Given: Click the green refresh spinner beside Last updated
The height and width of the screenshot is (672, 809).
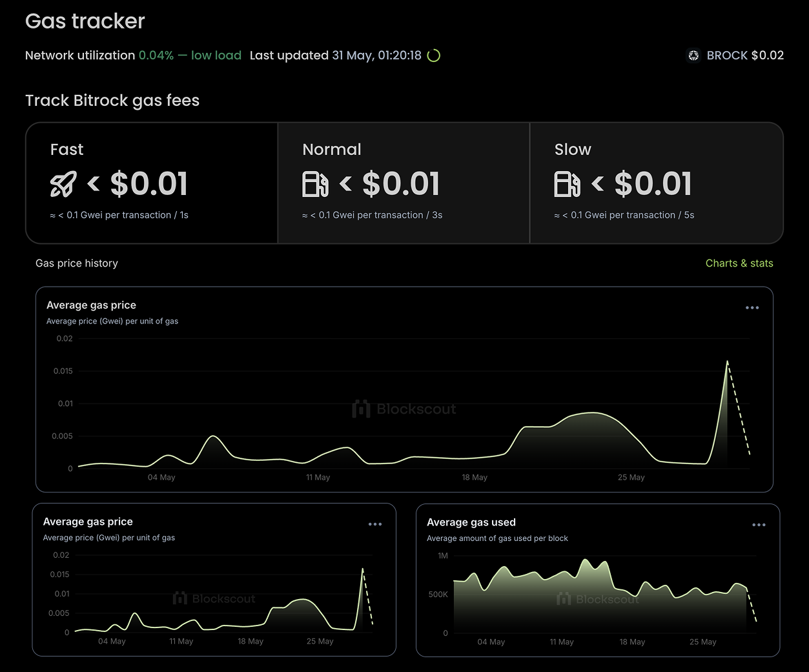Looking at the screenshot, I should (434, 56).
